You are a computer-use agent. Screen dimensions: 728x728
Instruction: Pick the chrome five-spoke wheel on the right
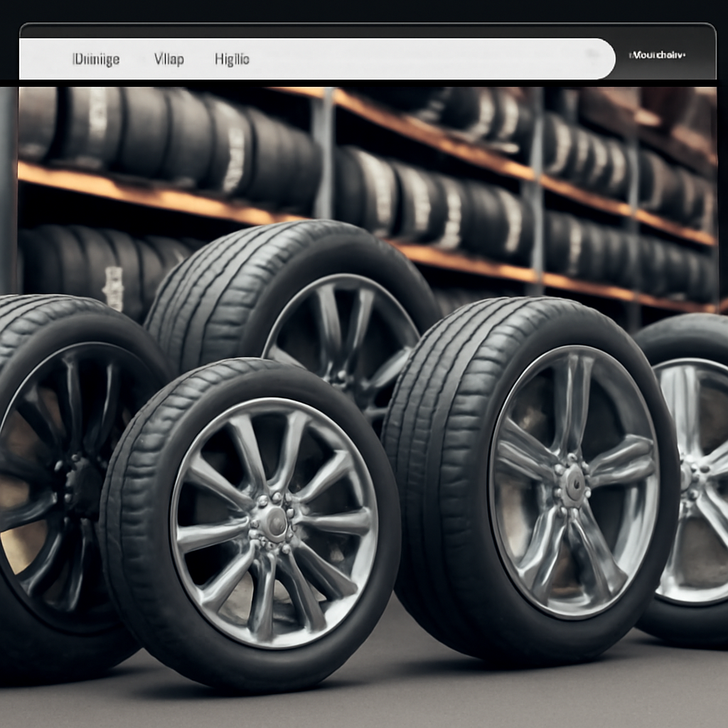[573, 483]
